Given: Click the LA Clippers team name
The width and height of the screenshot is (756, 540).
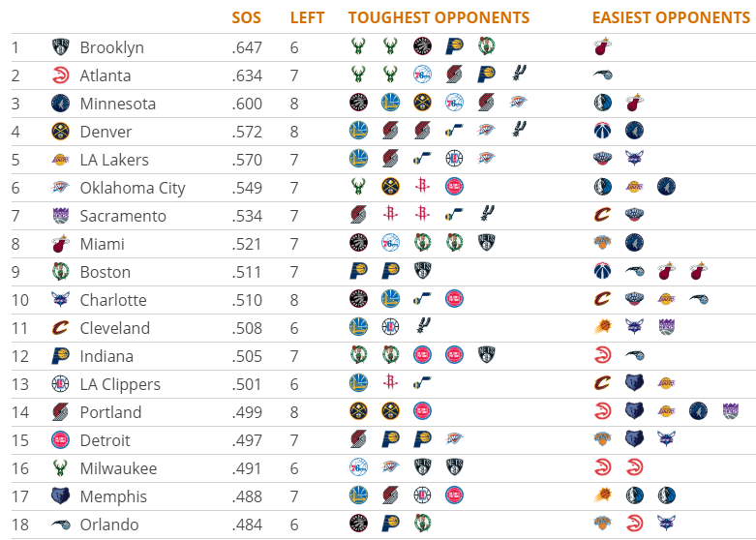Looking at the screenshot, I should pos(120,385).
